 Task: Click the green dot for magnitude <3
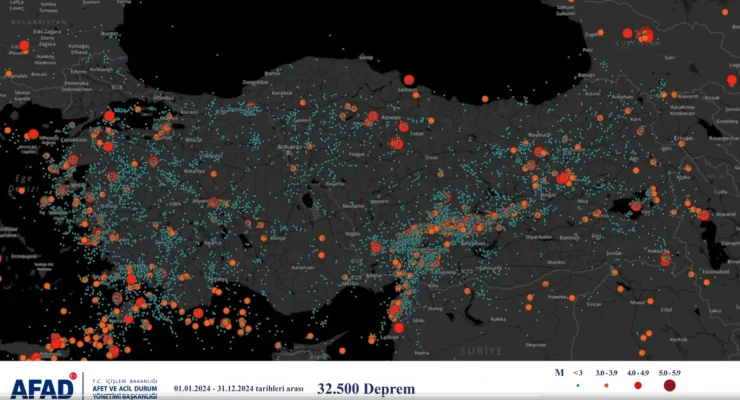coord(577,385)
